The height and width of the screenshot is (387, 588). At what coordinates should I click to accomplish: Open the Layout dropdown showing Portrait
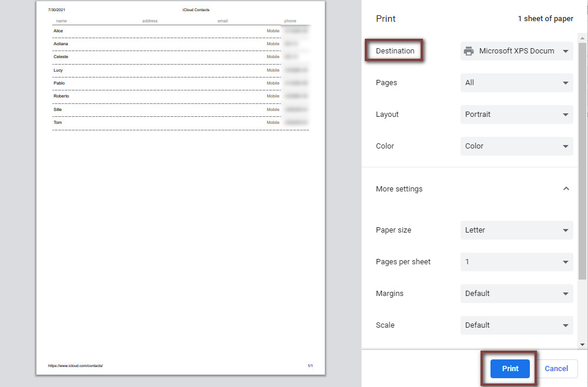tap(516, 115)
